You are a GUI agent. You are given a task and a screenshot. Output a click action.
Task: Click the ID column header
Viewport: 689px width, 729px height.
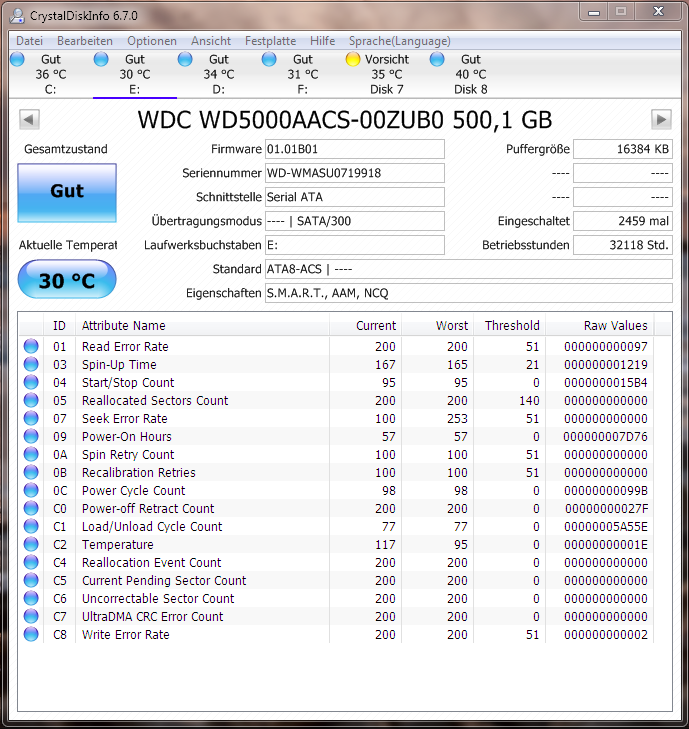coord(60,325)
